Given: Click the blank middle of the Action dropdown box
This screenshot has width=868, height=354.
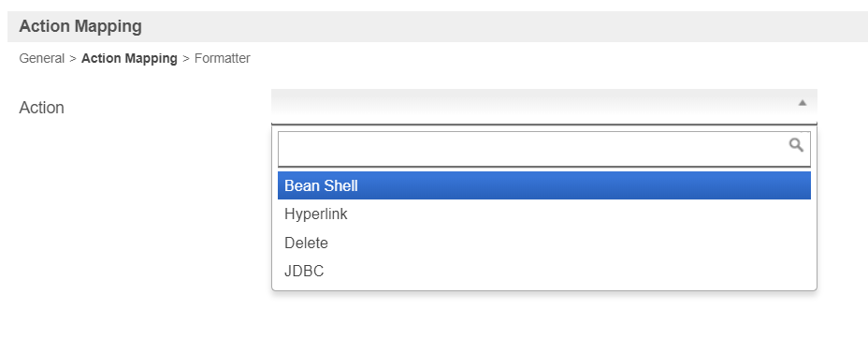Looking at the screenshot, I should tap(531, 107).
